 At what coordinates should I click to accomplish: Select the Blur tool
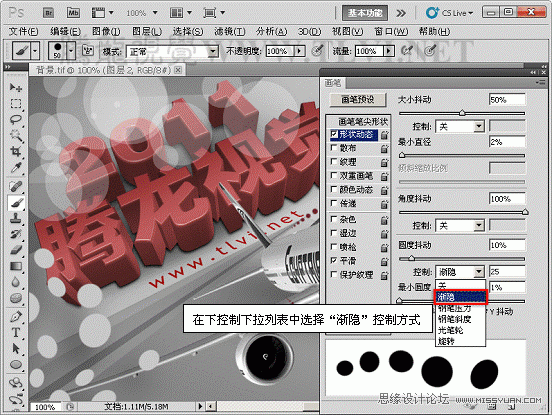pos(16,282)
